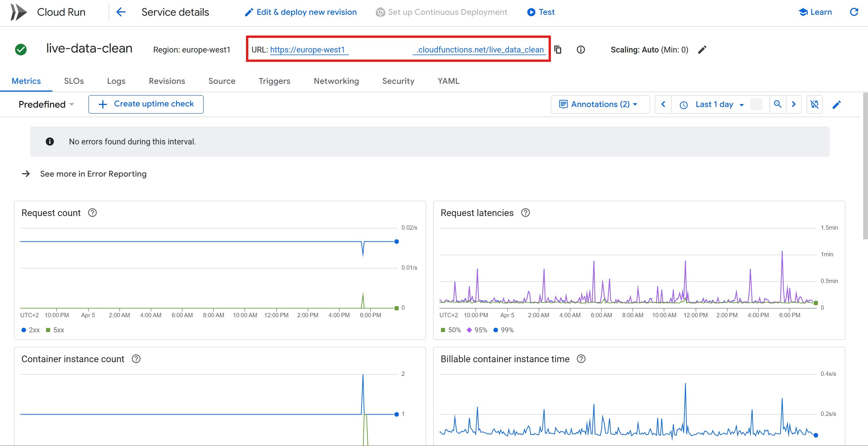This screenshot has width=868, height=446.
Task: Click Create uptime check
Action: coord(146,104)
